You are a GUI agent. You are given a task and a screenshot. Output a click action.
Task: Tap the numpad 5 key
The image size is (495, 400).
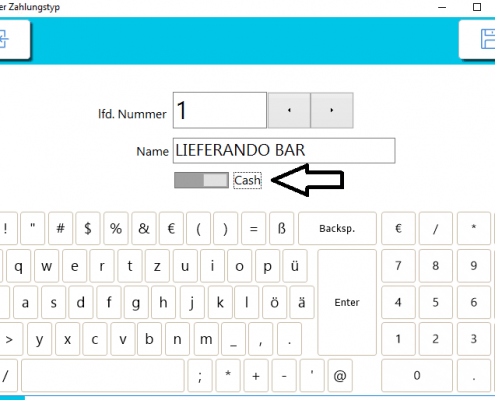click(435, 302)
